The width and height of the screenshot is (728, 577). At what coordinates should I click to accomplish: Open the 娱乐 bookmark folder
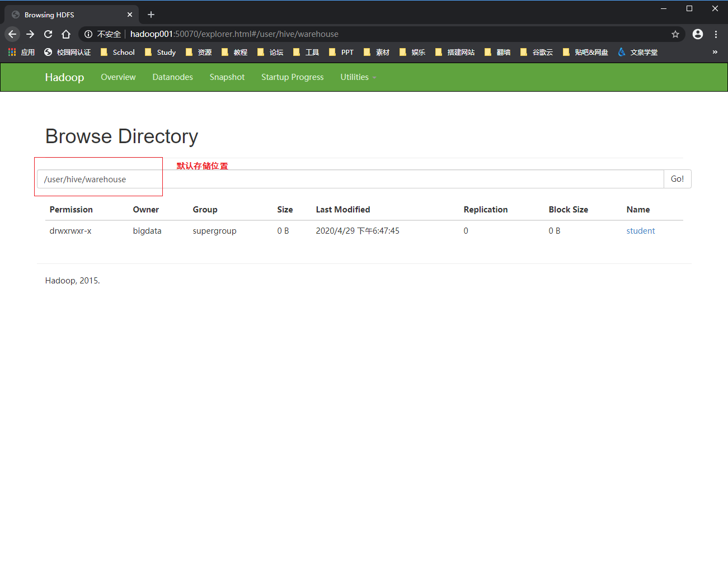point(412,52)
